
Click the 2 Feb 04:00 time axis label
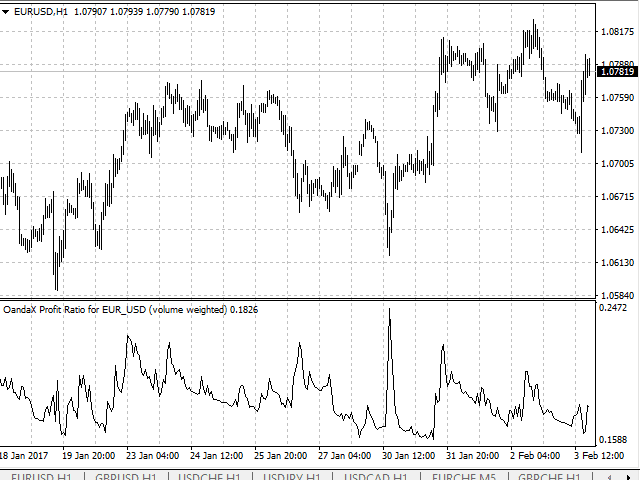click(x=535, y=456)
